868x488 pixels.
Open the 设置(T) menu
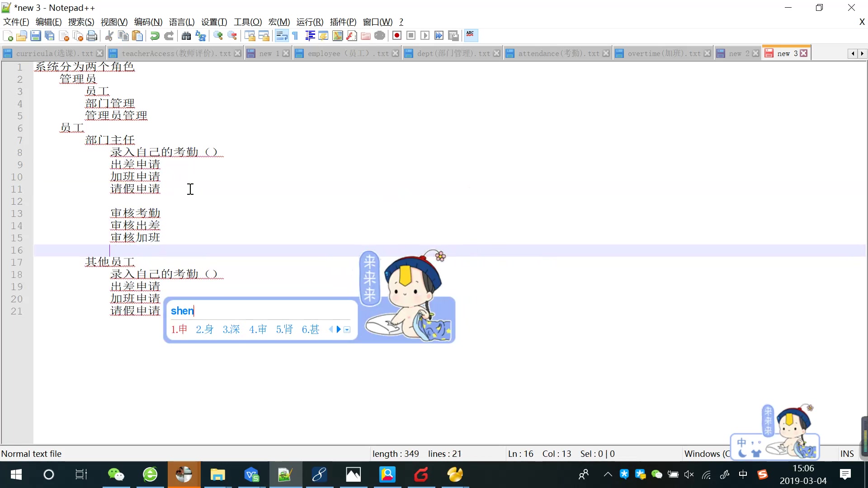(x=214, y=22)
